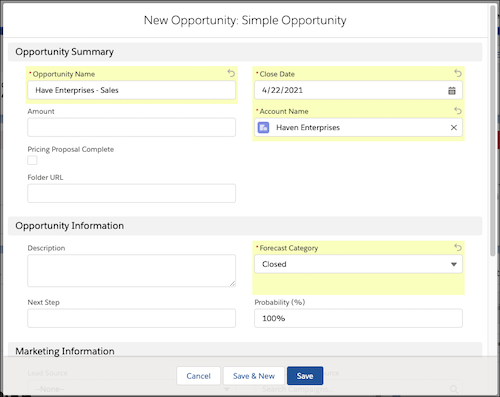Click the Cancel button
This screenshot has height=397, width=500.
198,376
